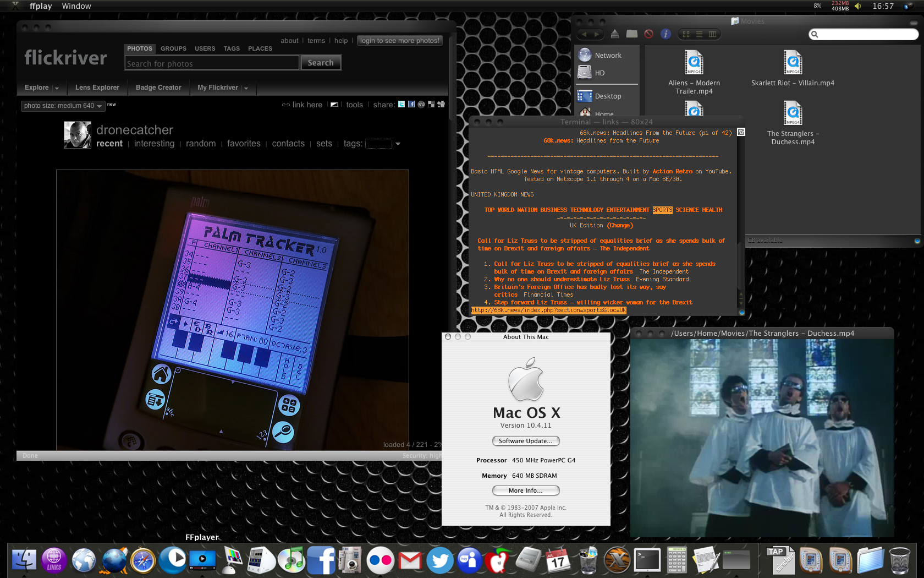The height and width of the screenshot is (578, 924).
Task: Open dronecatcher's interesting photos link
Action: tap(154, 144)
